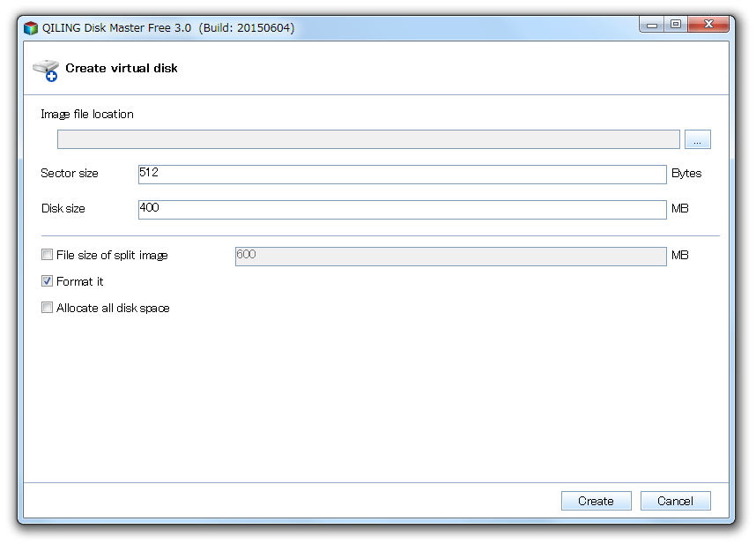Click the Bytes unit label
Viewport: 756px width, 544px height.
[x=686, y=174]
